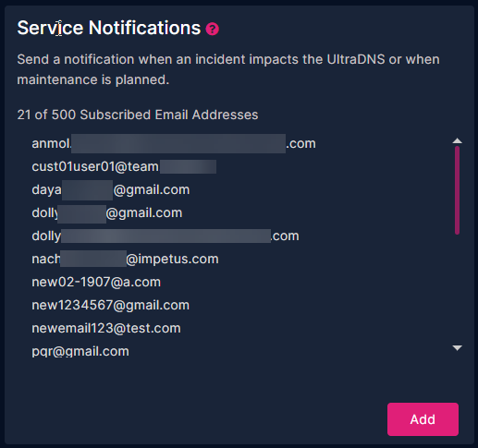Select newemail123@test.com in the list

(106, 328)
